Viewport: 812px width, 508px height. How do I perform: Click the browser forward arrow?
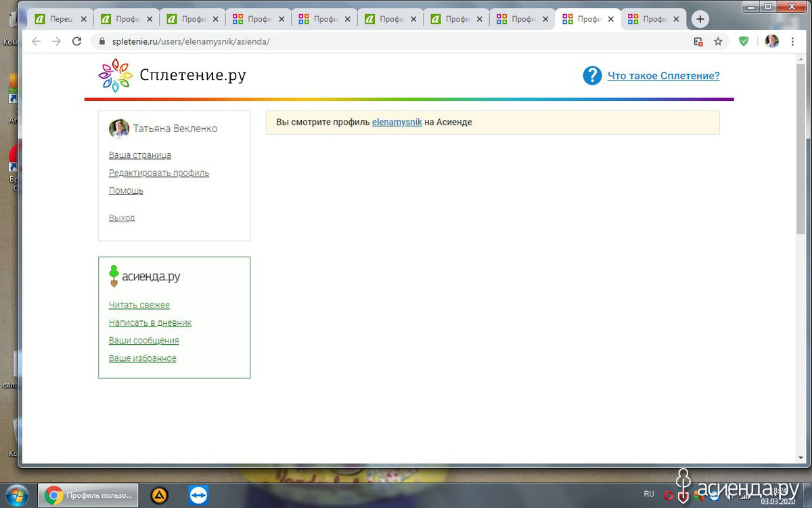tap(56, 41)
